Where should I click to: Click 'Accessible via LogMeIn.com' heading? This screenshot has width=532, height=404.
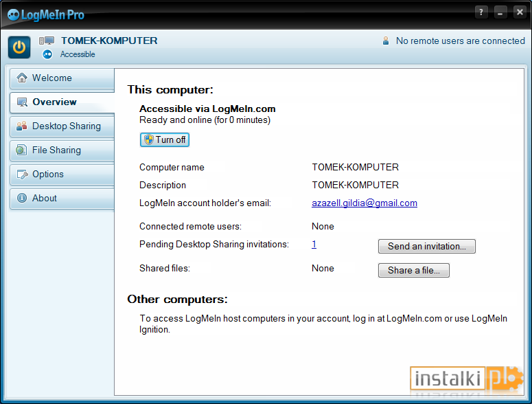point(207,109)
